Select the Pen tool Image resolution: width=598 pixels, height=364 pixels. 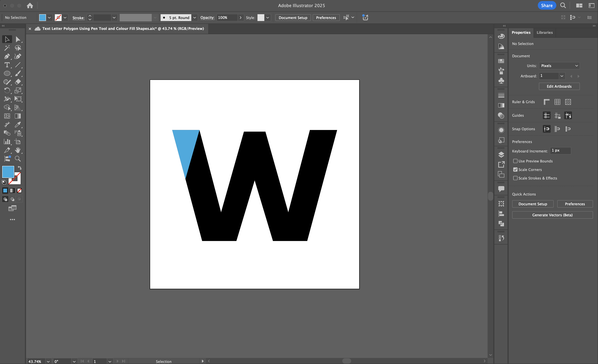7,56
